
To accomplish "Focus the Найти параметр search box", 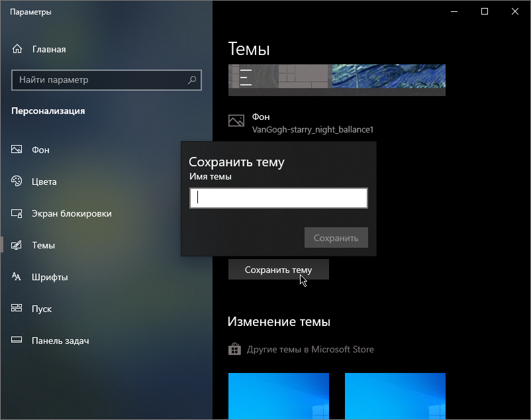I will (107, 80).
